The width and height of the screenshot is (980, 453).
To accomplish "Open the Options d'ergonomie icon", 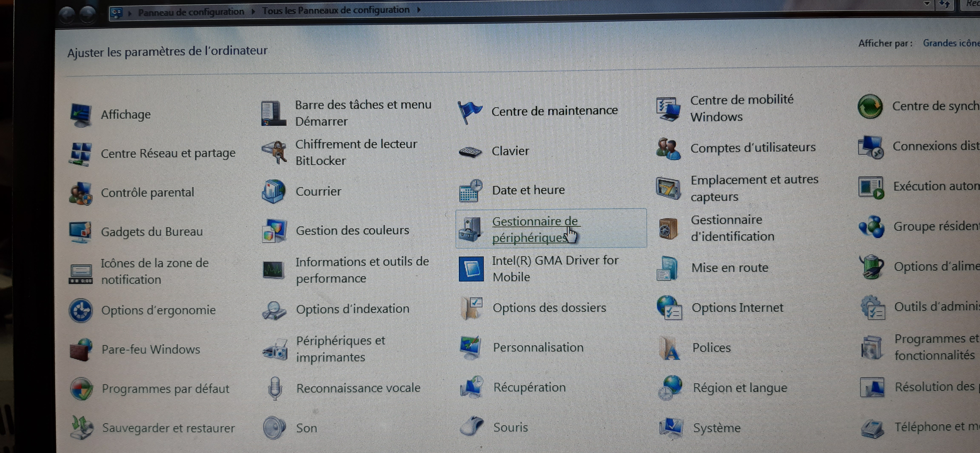I will [81, 311].
